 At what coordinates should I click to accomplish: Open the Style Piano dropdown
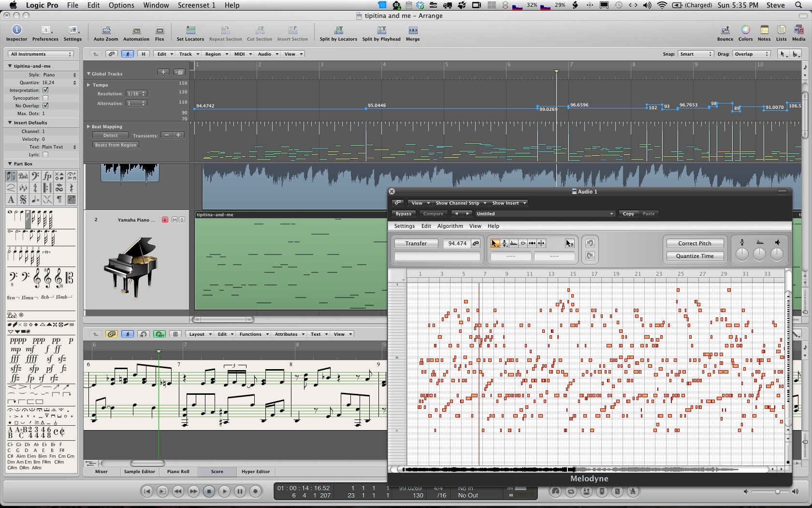[59, 75]
